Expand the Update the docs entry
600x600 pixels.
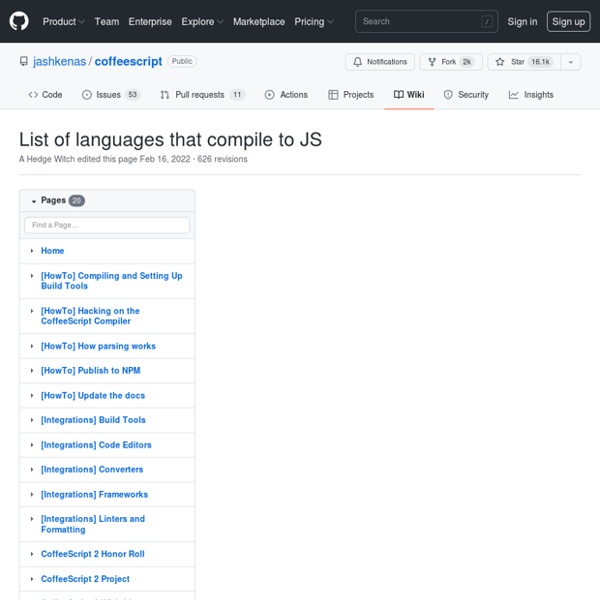pos(32,395)
